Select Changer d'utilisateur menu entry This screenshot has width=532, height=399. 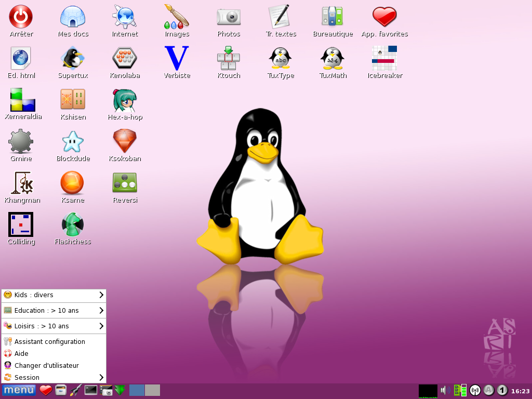[x=54, y=365]
